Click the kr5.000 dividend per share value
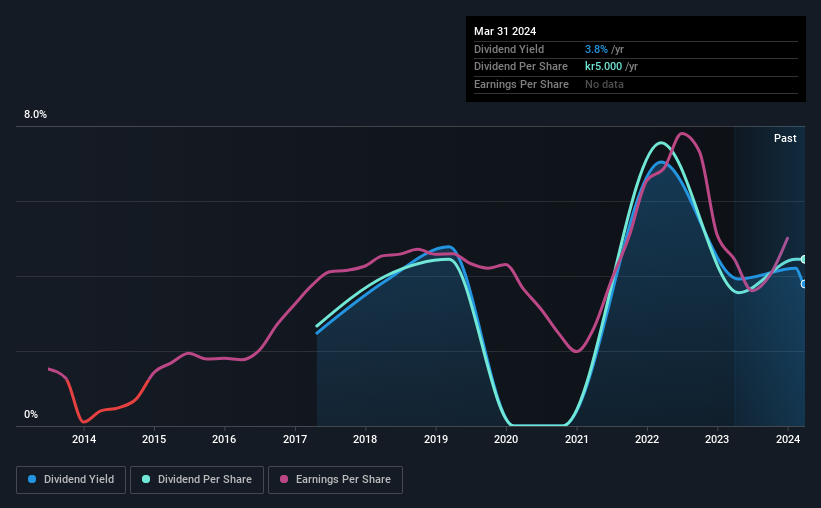821x508 pixels. [x=603, y=67]
